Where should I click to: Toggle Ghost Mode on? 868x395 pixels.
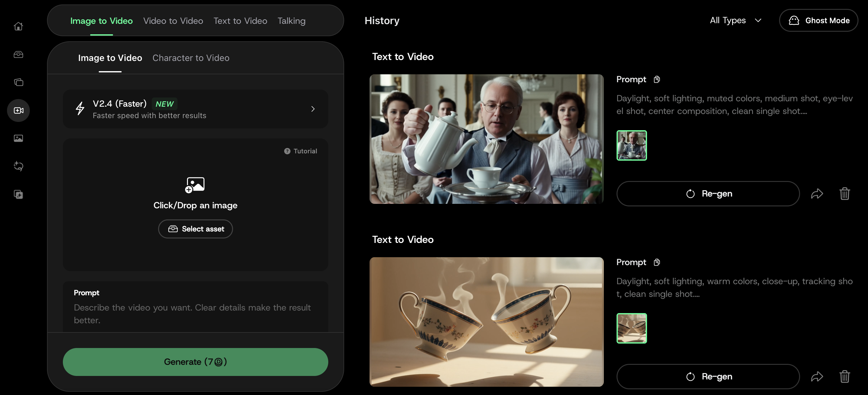point(818,21)
